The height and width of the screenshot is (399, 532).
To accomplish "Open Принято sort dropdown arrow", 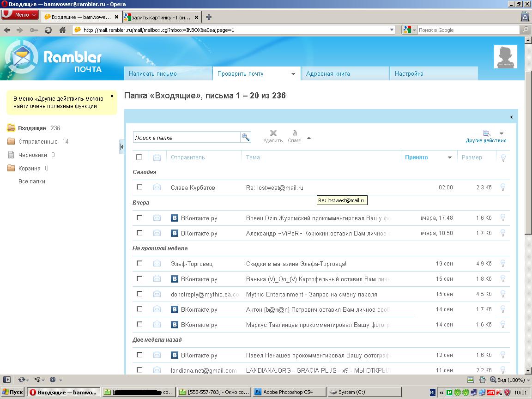I will pos(449,157).
